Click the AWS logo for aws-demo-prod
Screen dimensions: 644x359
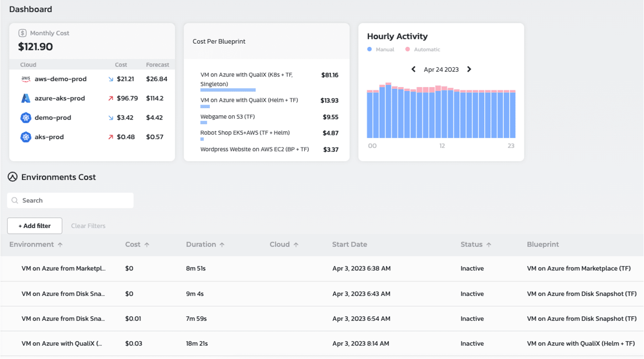click(26, 79)
